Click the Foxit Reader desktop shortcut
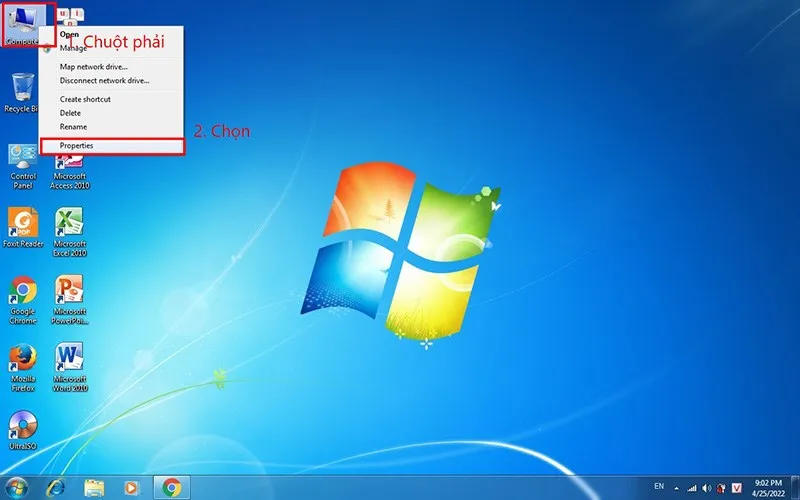The image size is (800, 500). [x=23, y=226]
